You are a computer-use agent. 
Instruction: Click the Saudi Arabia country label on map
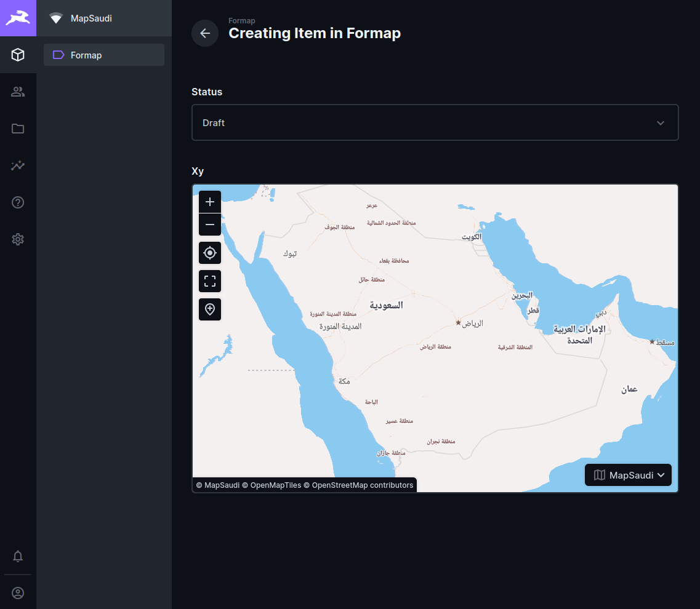pyautogui.click(x=386, y=305)
